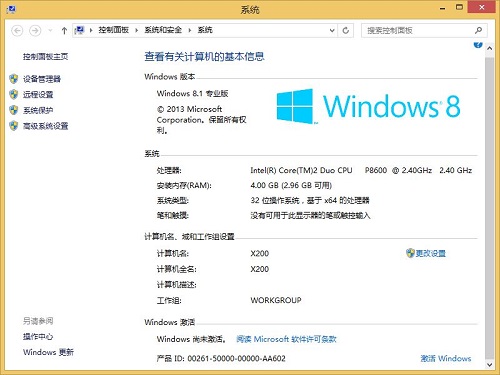Click the 4.00 GB (2.96 GB 可用) value
Image resolution: width=500 pixels, height=375 pixels.
(291, 185)
